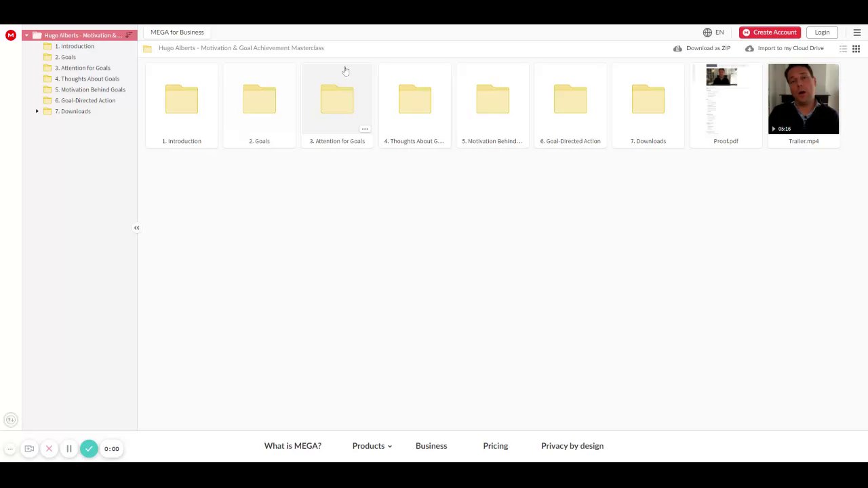Pause the screen recording
Image resolution: width=868 pixels, height=488 pixels.
pos(68,449)
